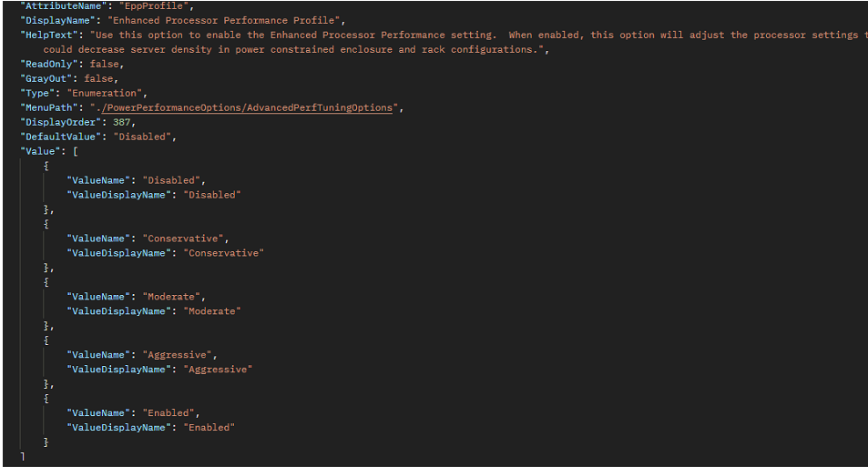The width and height of the screenshot is (868, 467).
Task: Click the ValueDisplayName "Enabled" string
Action: 209,428
